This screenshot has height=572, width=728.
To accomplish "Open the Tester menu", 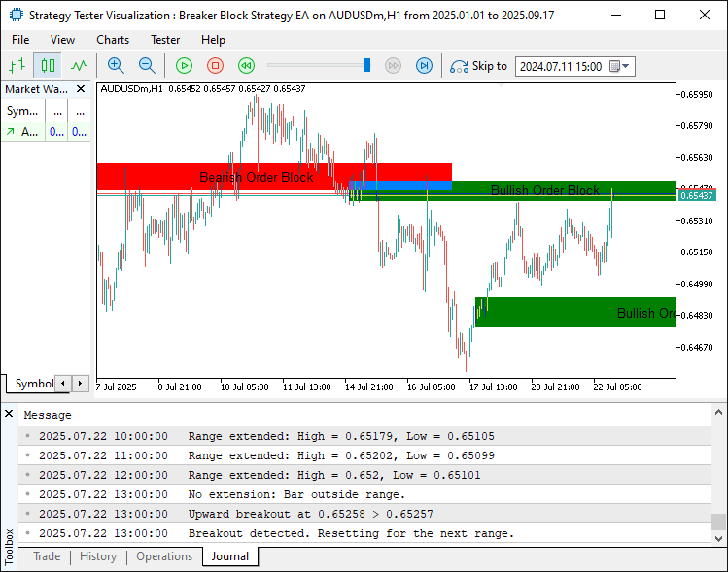I will 165,40.
